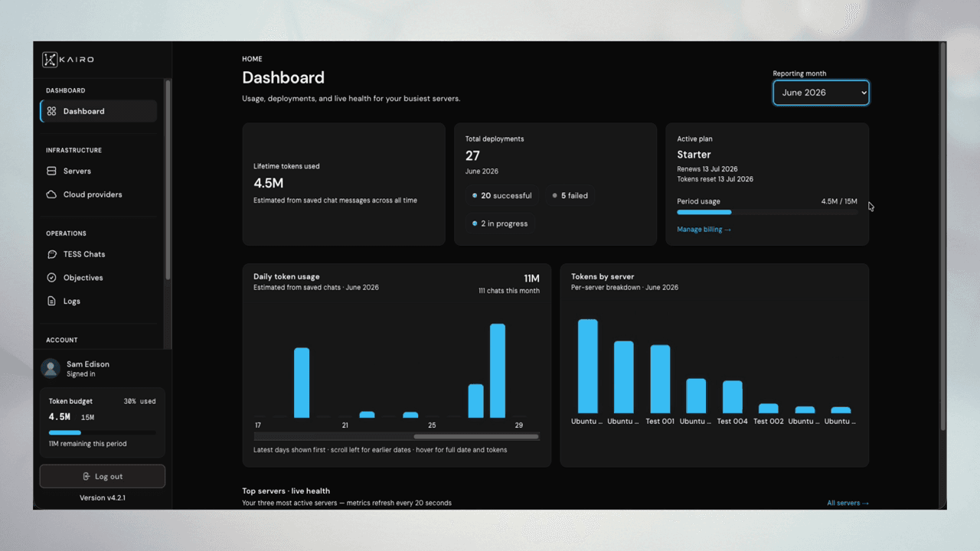
Task: Click the 20 successful deployments chip
Action: (x=501, y=196)
